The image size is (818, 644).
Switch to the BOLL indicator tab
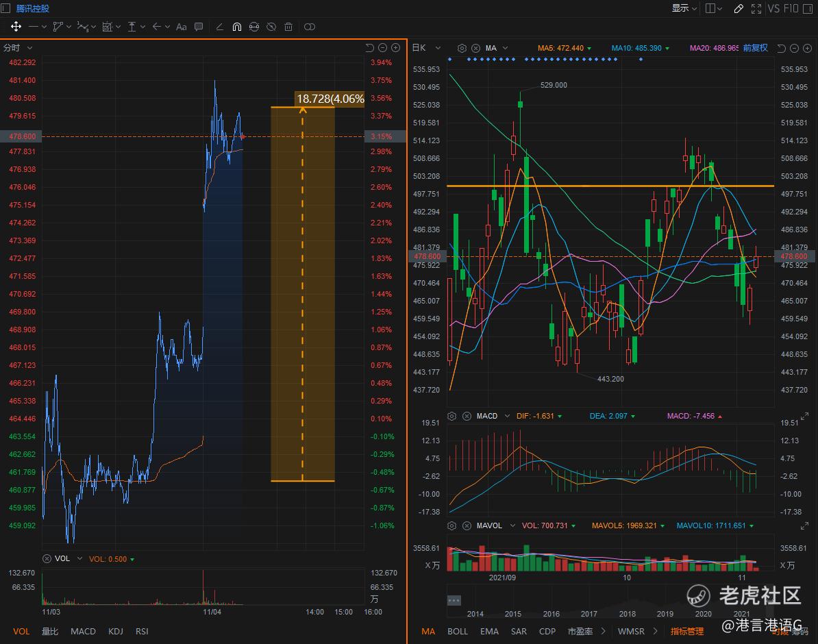pos(458,631)
